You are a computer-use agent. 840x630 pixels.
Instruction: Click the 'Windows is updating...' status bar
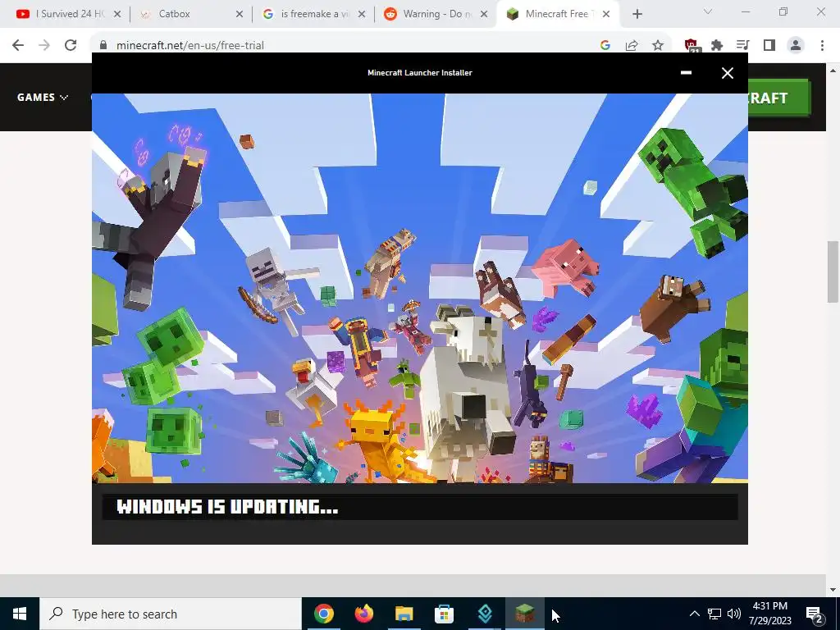click(x=420, y=506)
